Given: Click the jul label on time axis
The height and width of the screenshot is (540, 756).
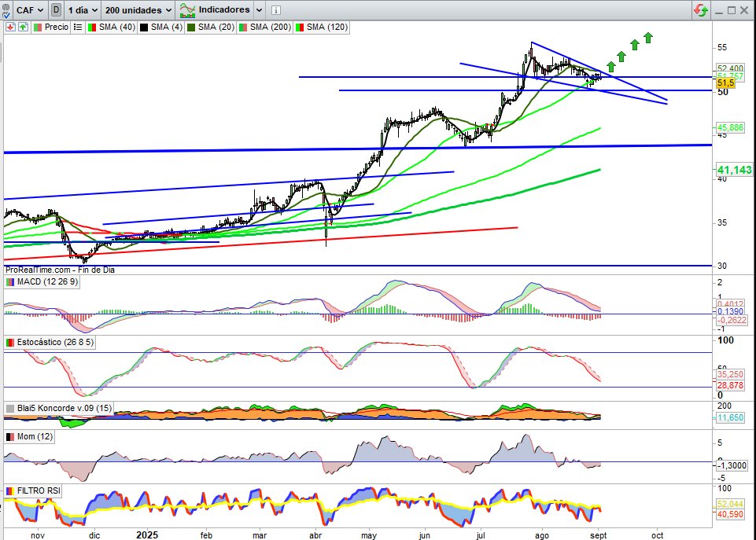Looking at the screenshot, I should click(480, 535).
